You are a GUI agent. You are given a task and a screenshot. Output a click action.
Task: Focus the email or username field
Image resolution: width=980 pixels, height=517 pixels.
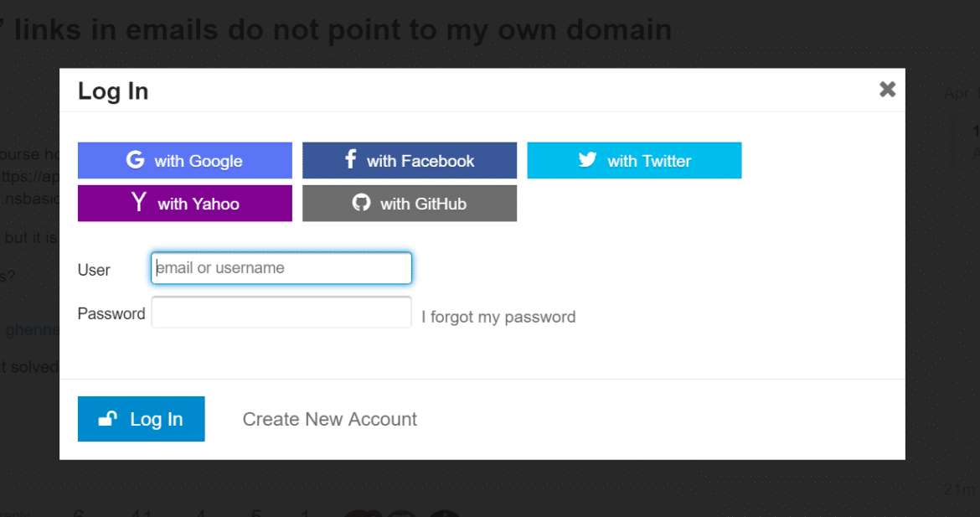tap(281, 268)
